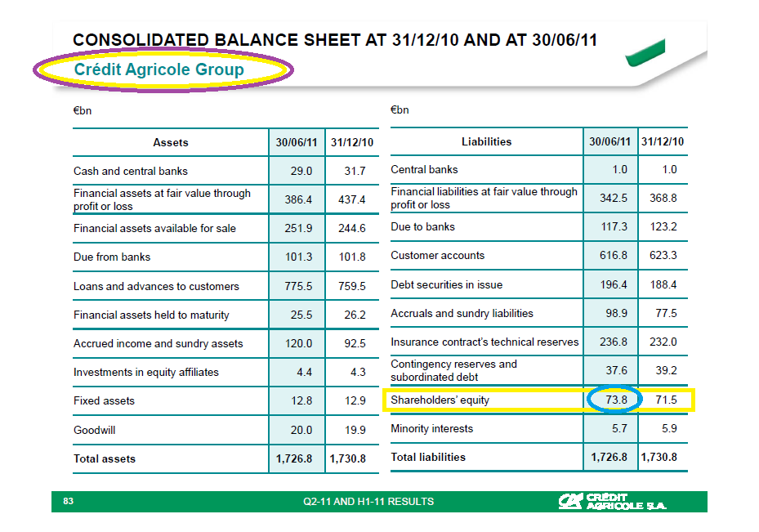Select the 'Fixed assets' row label
The height and width of the screenshot is (532, 759).
coord(104,400)
